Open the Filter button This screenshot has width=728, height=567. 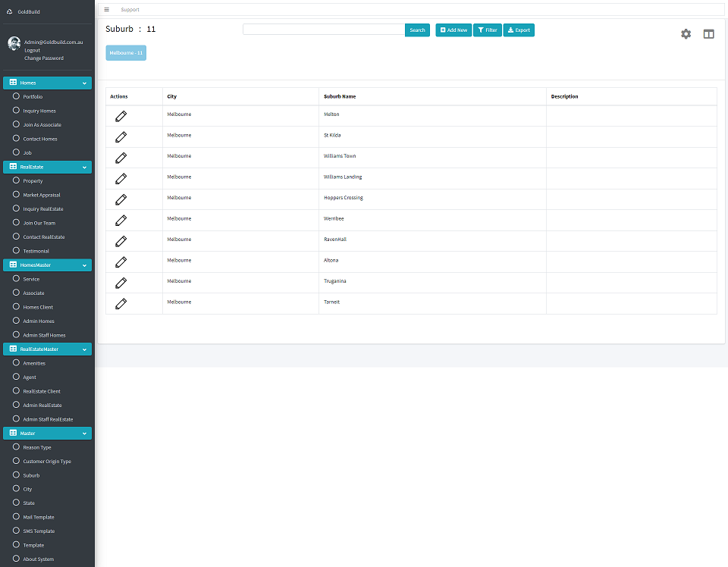coord(487,30)
